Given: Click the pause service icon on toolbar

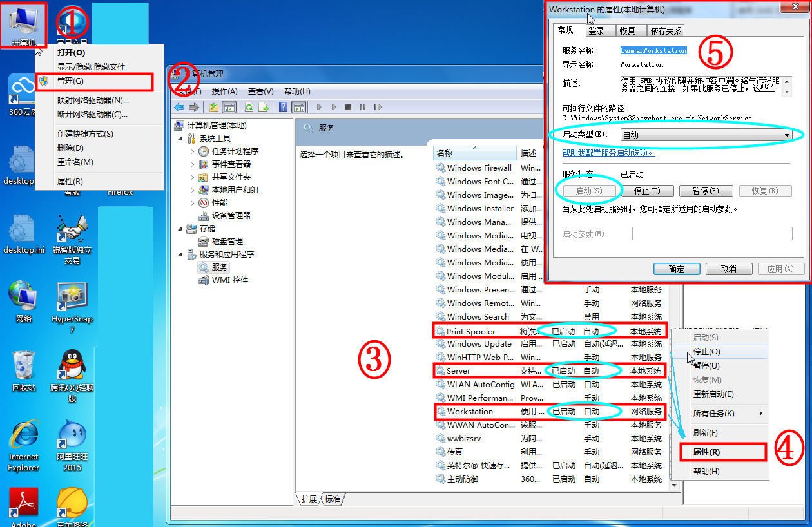Looking at the screenshot, I should (x=363, y=108).
